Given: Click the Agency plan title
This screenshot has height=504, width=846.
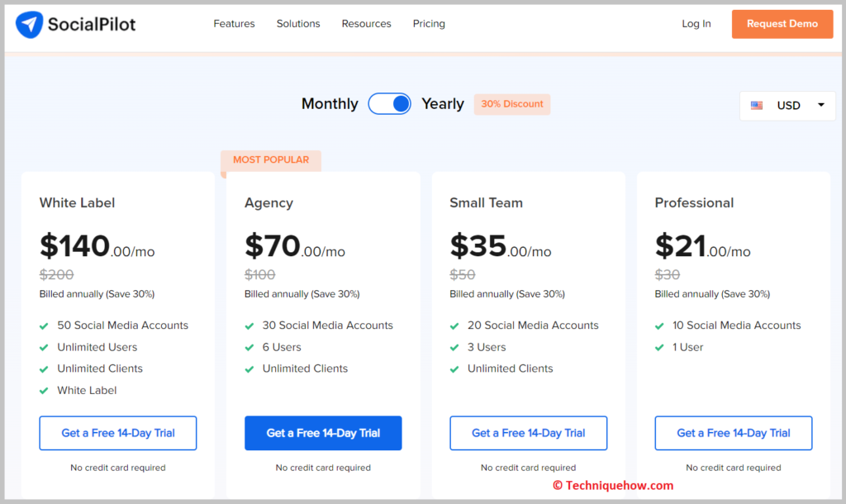Looking at the screenshot, I should coord(269,203).
